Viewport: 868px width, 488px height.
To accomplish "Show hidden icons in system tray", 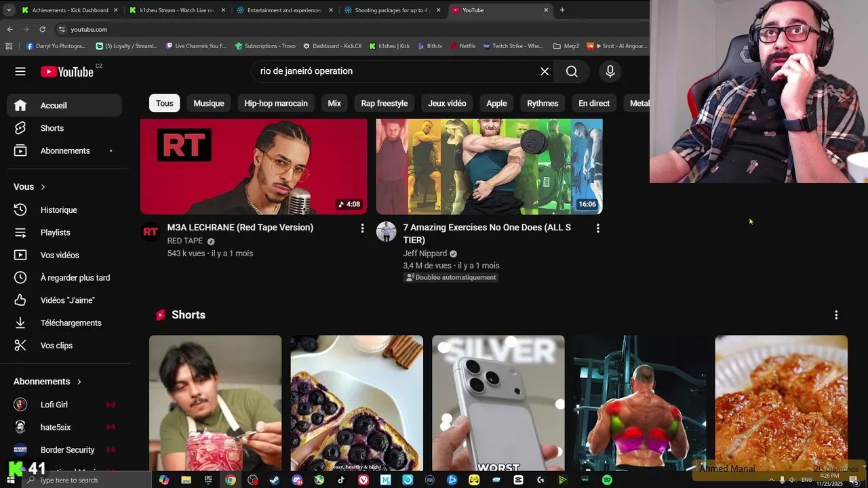I will pos(771,480).
